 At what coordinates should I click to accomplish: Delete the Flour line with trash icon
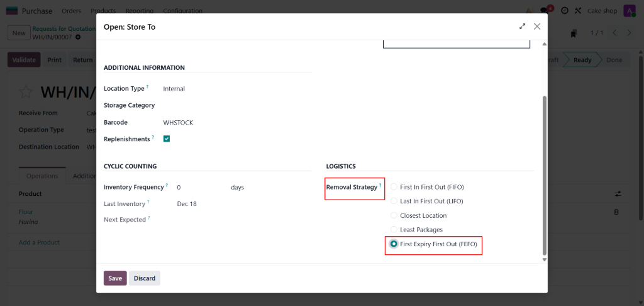tap(616, 212)
